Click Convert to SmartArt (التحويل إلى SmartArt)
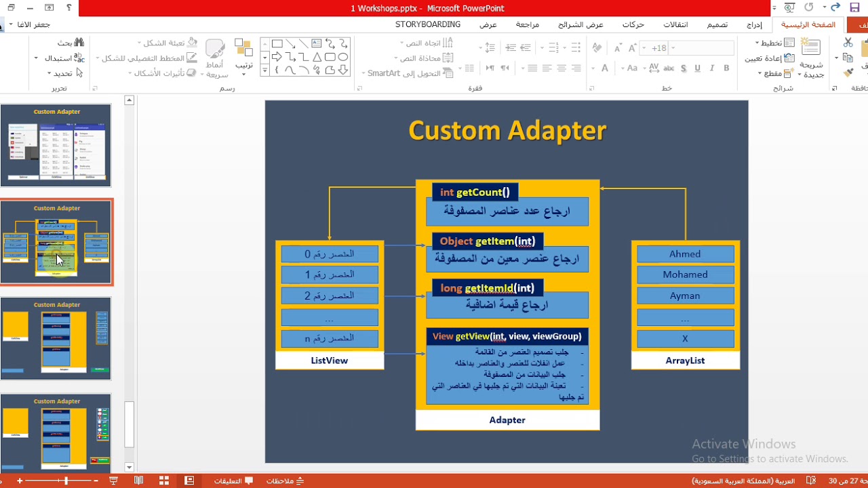The width and height of the screenshot is (868, 488). [x=408, y=73]
